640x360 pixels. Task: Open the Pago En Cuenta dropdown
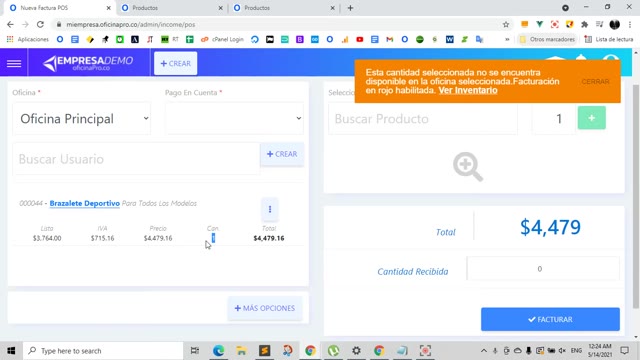point(234,118)
